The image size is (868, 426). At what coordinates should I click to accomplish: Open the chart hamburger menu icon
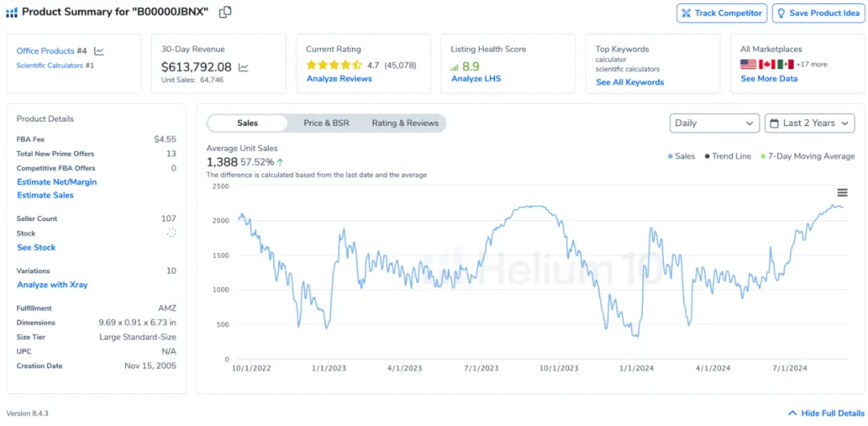tap(842, 193)
